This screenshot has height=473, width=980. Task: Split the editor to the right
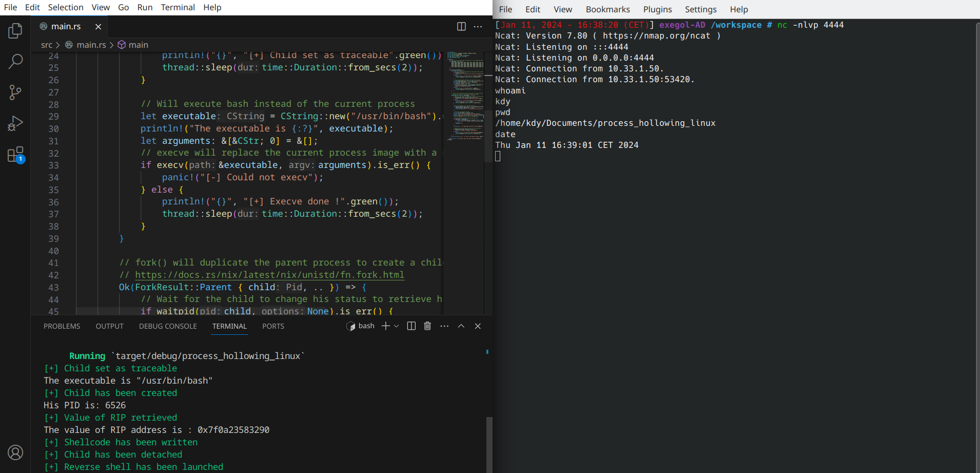[x=461, y=27]
